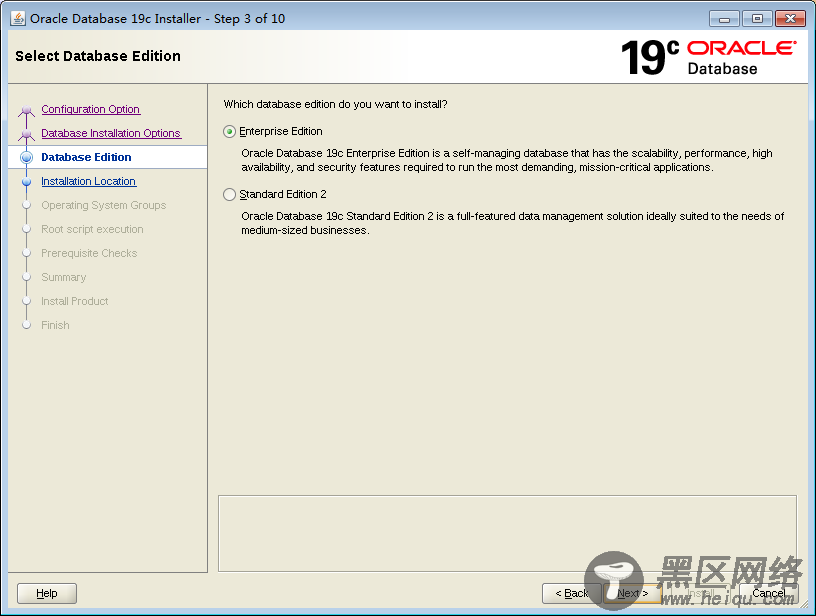Click the Installation Location step dot
Screen dimensions: 816x616
tap(27, 182)
